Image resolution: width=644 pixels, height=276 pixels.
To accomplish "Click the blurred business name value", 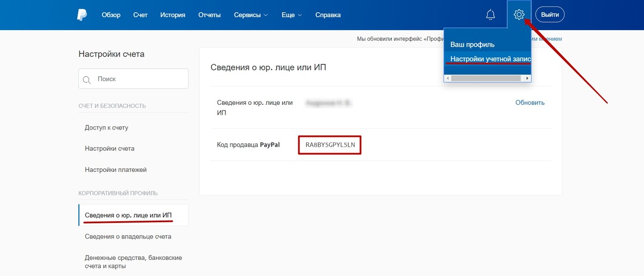I will (x=327, y=103).
